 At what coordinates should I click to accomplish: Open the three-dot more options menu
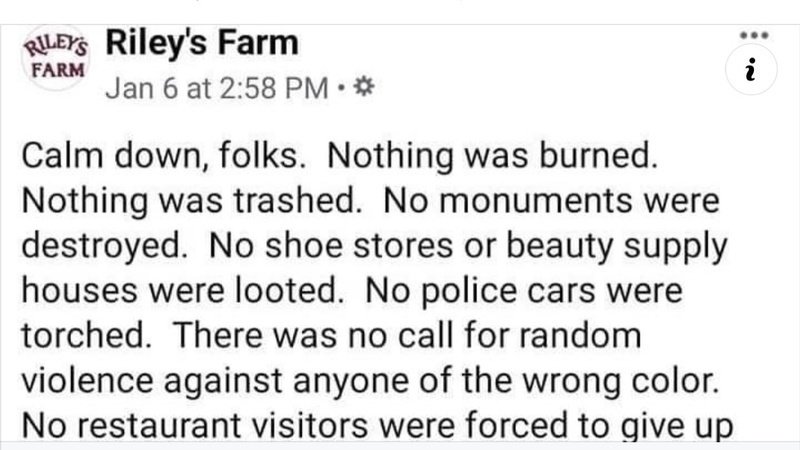(753, 34)
